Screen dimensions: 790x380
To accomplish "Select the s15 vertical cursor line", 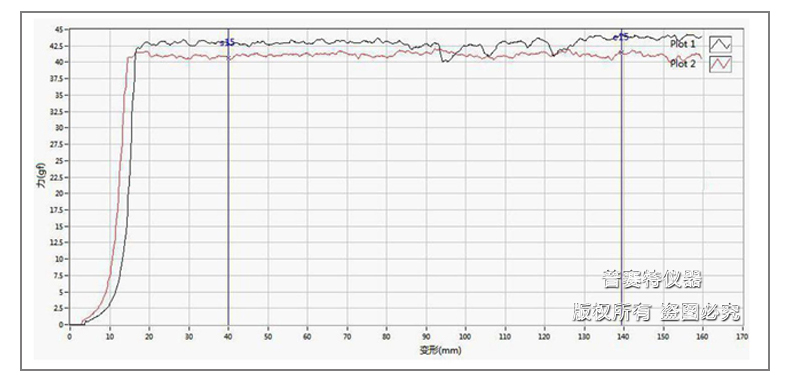I will coord(228,186).
